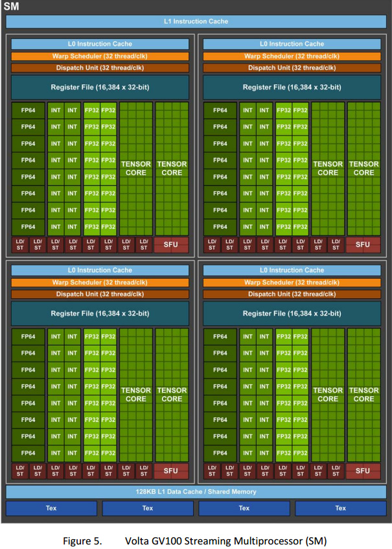Select Register File in lower-right partition

click(x=292, y=313)
